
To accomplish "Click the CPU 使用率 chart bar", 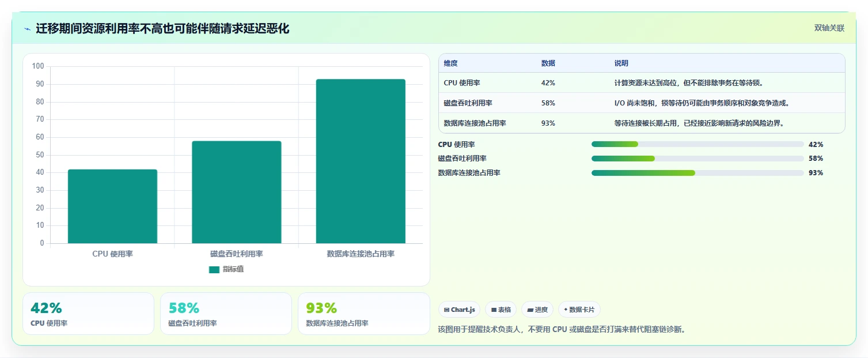I will 112,206.
